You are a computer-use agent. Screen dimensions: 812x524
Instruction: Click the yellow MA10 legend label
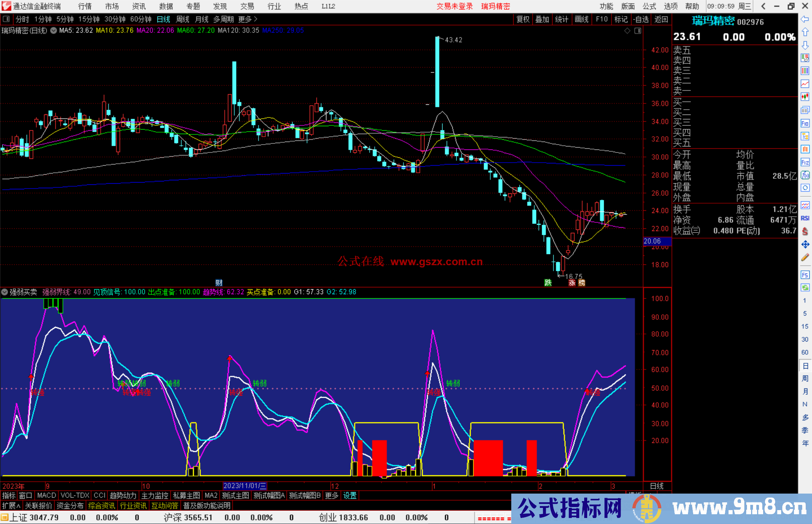[x=115, y=30]
